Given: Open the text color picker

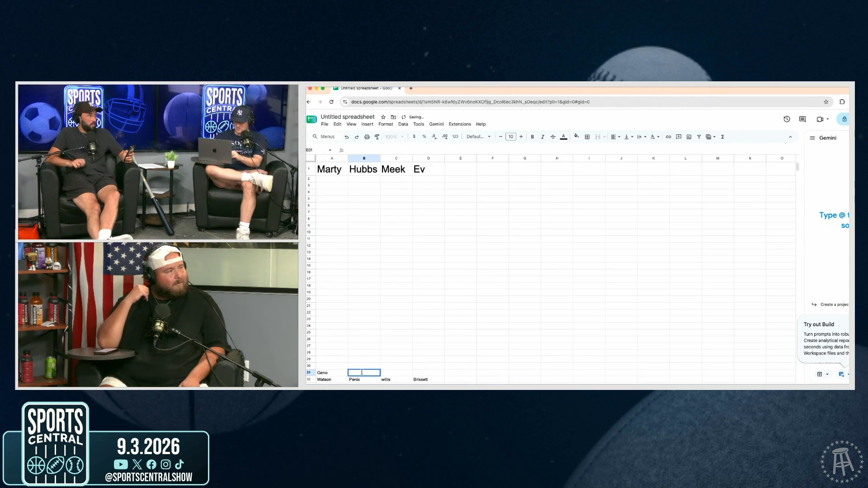Looking at the screenshot, I should point(563,137).
